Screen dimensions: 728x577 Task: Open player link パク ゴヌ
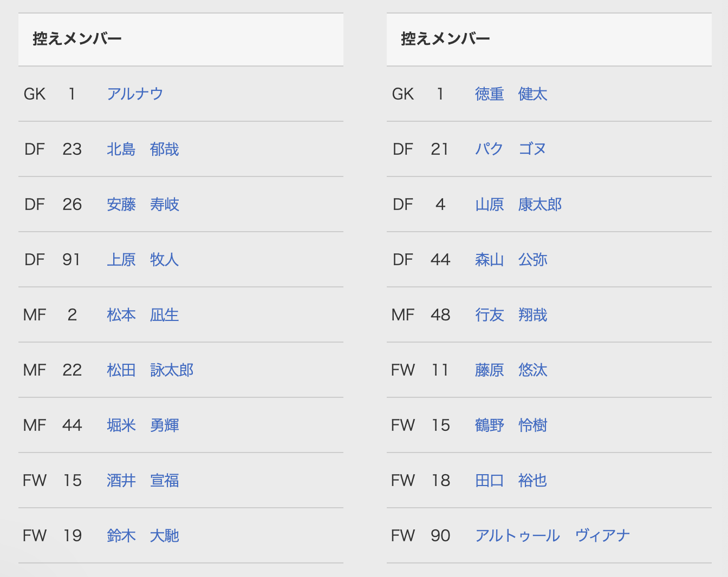(x=511, y=149)
